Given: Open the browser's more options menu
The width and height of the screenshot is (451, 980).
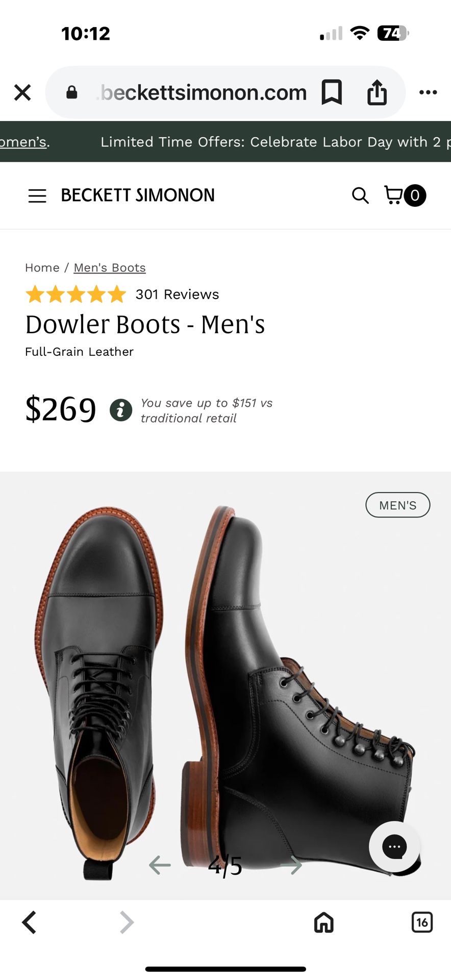Looking at the screenshot, I should click(x=428, y=92).
